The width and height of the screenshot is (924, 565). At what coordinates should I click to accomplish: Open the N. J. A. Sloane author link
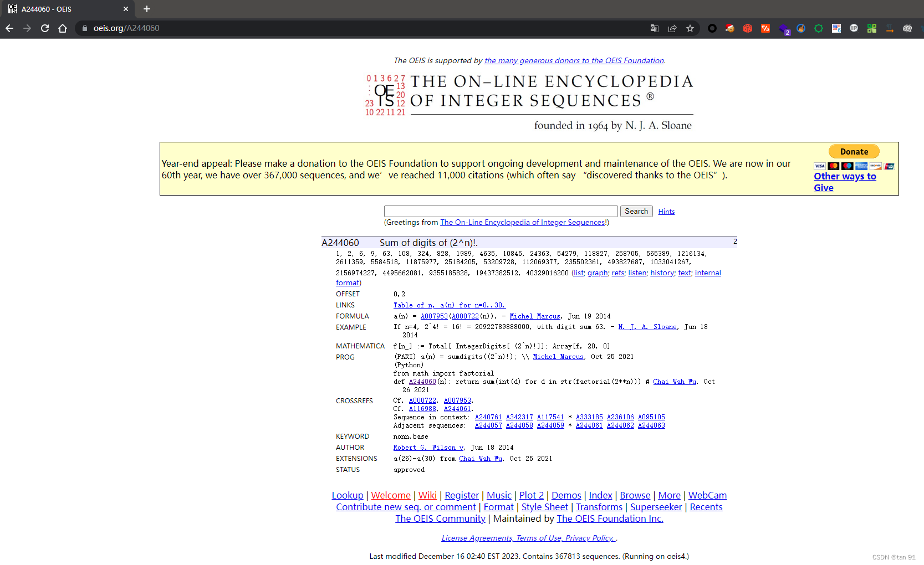coord(647,327)
